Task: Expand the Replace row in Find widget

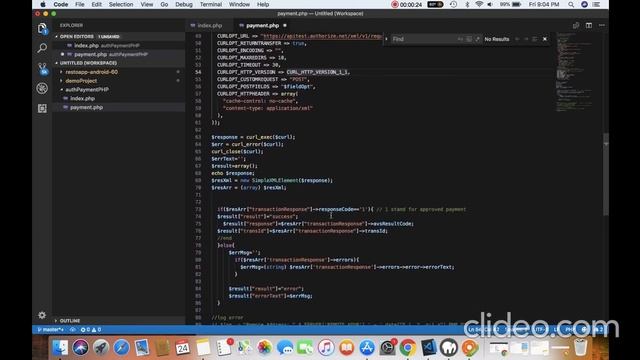Action: (386, 39)
